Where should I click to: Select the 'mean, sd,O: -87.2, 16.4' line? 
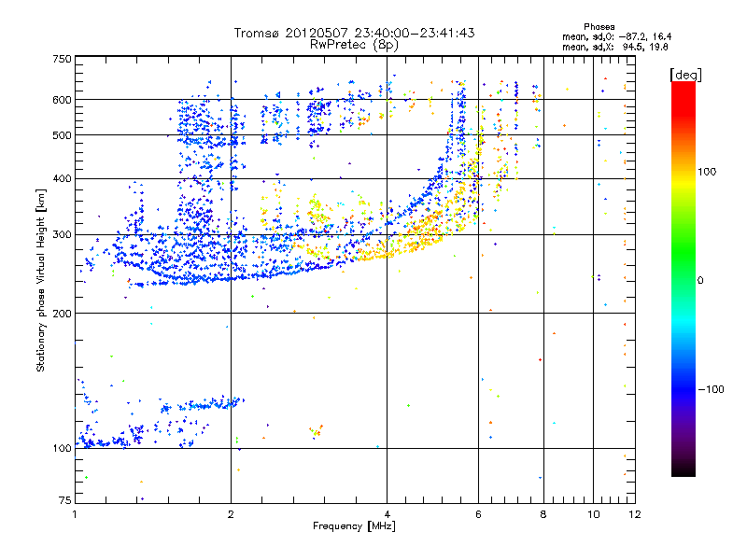coord(617,36)
